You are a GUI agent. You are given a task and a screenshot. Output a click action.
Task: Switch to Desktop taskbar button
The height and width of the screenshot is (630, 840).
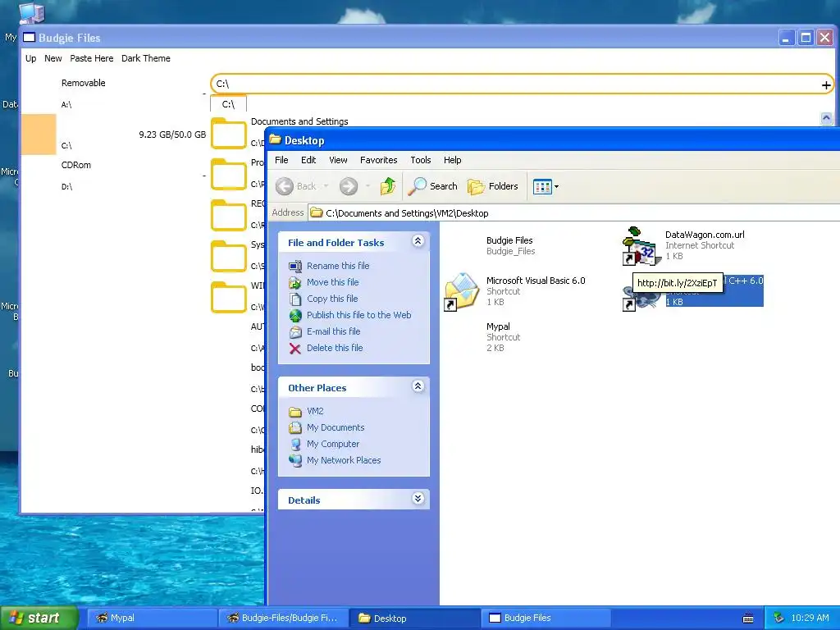pyautogui.click(x=415, y=619)
